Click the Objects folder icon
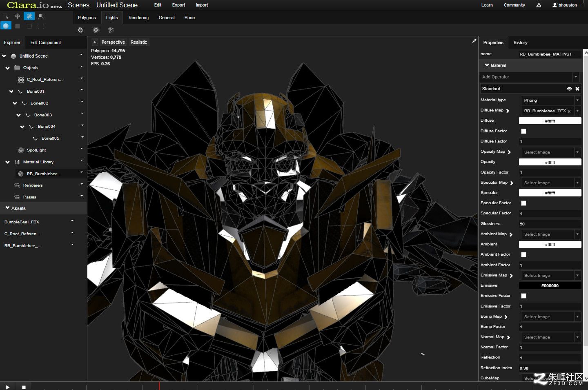The image size is (588, 390). click(17, 67)
